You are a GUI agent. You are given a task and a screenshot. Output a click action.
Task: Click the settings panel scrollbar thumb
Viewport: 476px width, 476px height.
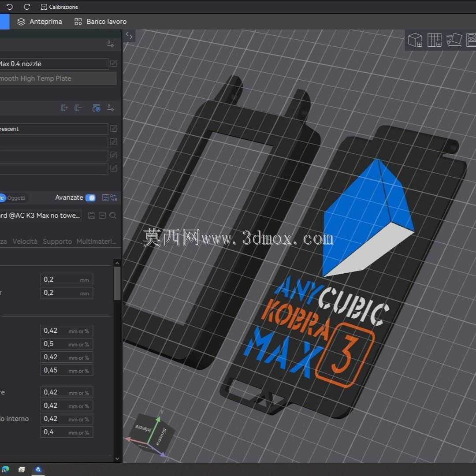click(117, 283)
